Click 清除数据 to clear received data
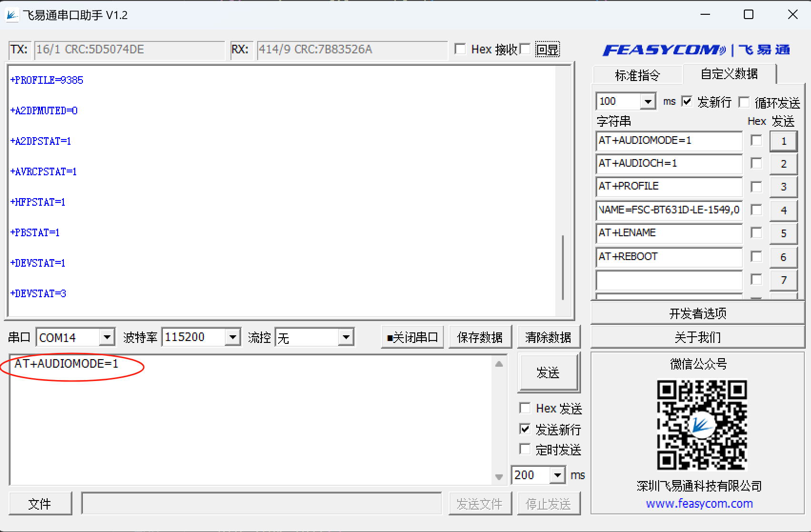 pos(549,337)
